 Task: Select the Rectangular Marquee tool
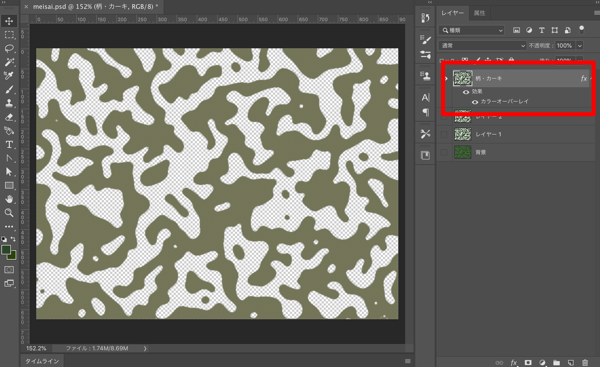(9, 35)
